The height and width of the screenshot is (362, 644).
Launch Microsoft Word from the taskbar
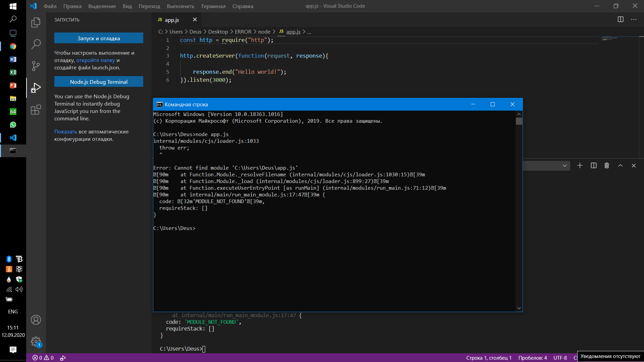tap(13, 59)
